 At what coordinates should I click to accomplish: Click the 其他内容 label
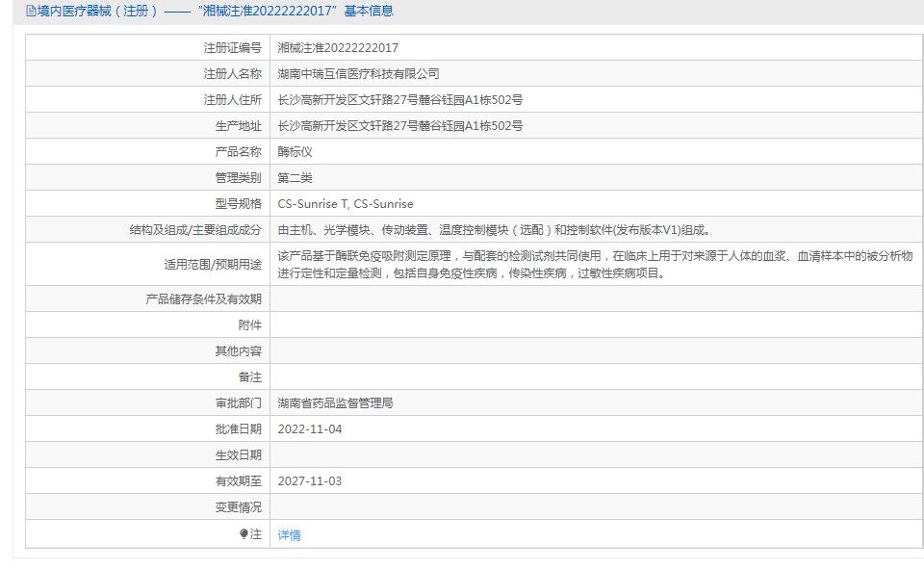coord(238,350)
